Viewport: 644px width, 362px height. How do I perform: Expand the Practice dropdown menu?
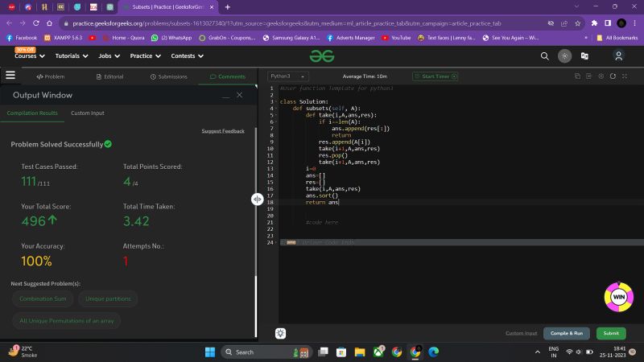tap(145, 56)
